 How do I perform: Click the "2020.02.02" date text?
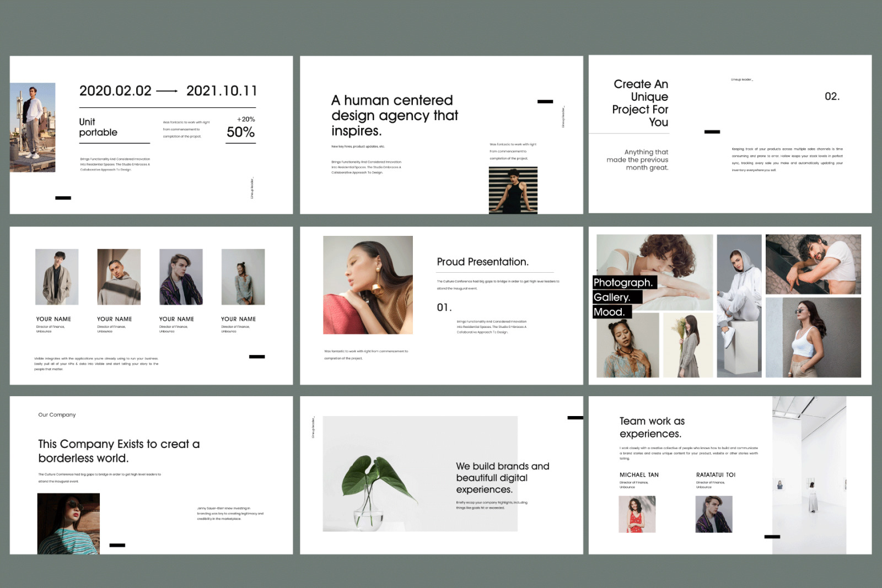click(x=115, y=91)
